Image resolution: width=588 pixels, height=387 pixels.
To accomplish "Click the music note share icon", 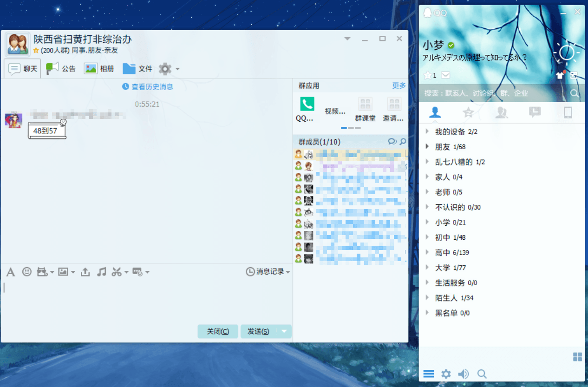I will tap(101, 272).
